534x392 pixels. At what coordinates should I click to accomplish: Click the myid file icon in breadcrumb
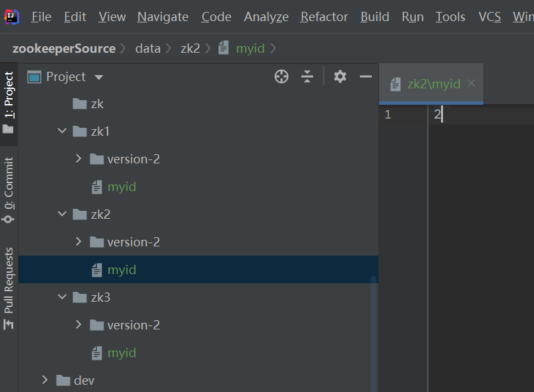point(223,47)
